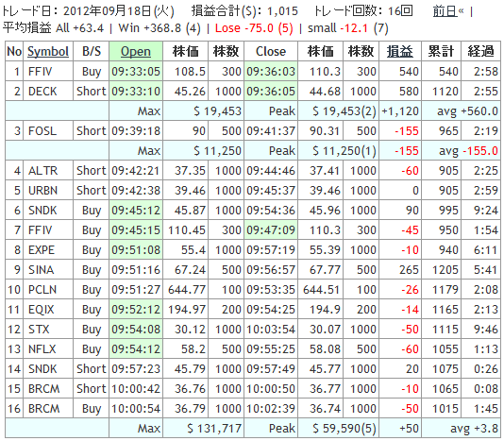
Task: Click open price 644.77 for PCLN
Action: [186, 290]
